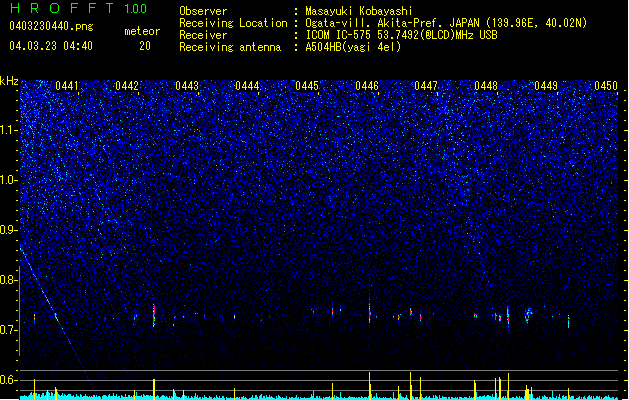Click the tall yellow spike below 0446
Screen dimensions: 629x400
[369, 385]
